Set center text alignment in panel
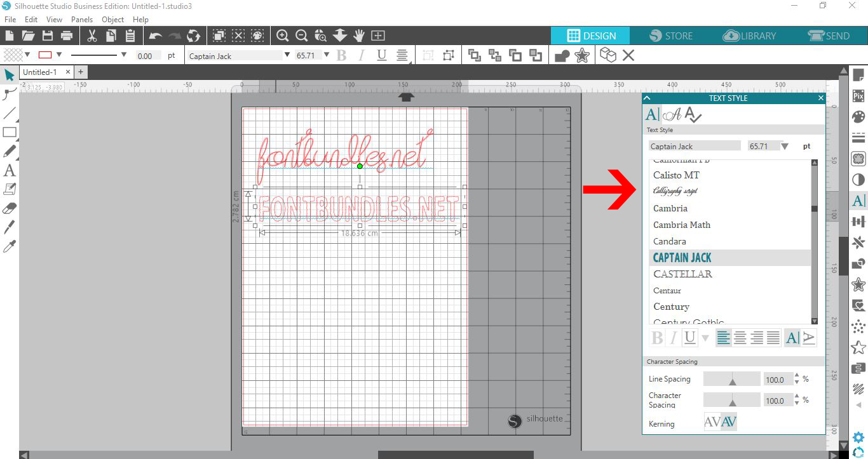Screen dimensions: 868x459 click(x=740, y=338)
